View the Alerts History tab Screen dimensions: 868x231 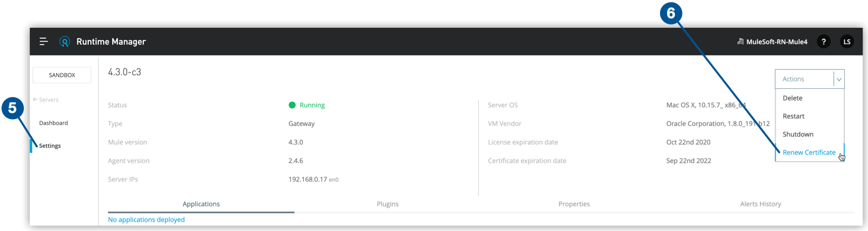tap(760, 204)
